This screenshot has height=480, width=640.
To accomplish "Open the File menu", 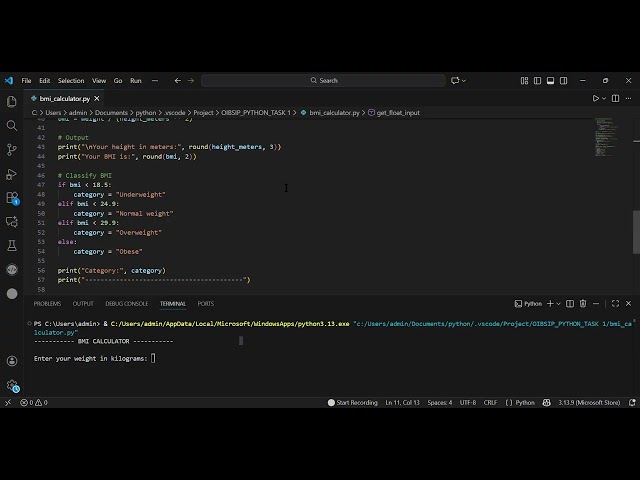I will pyautogui.click(x=26, y=80).
